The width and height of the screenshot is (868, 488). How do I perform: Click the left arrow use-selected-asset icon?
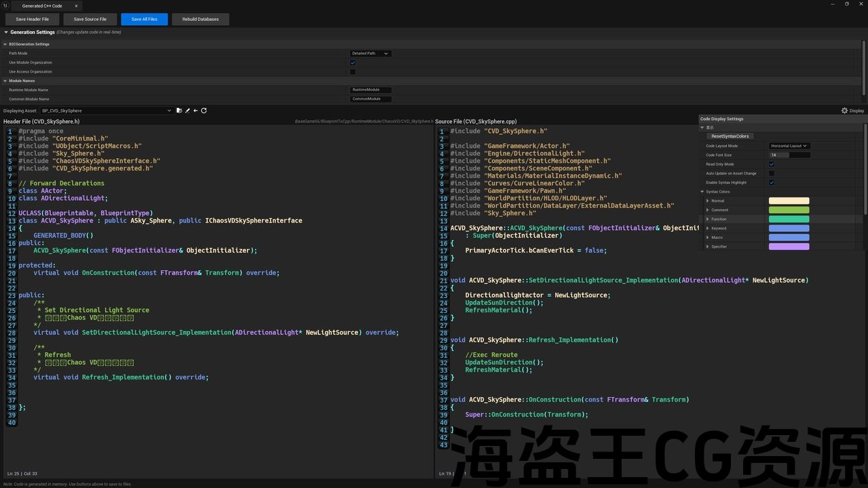coord(195,111)
